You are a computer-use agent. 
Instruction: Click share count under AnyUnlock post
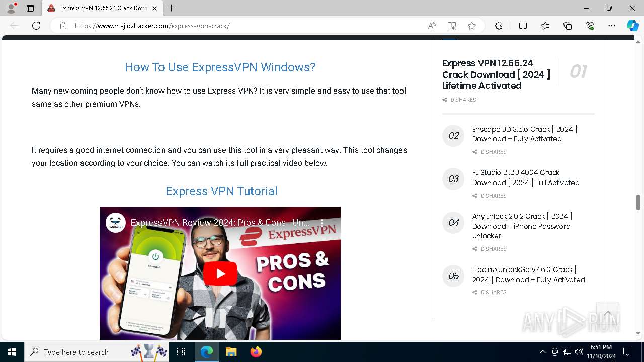coord(489,249)
